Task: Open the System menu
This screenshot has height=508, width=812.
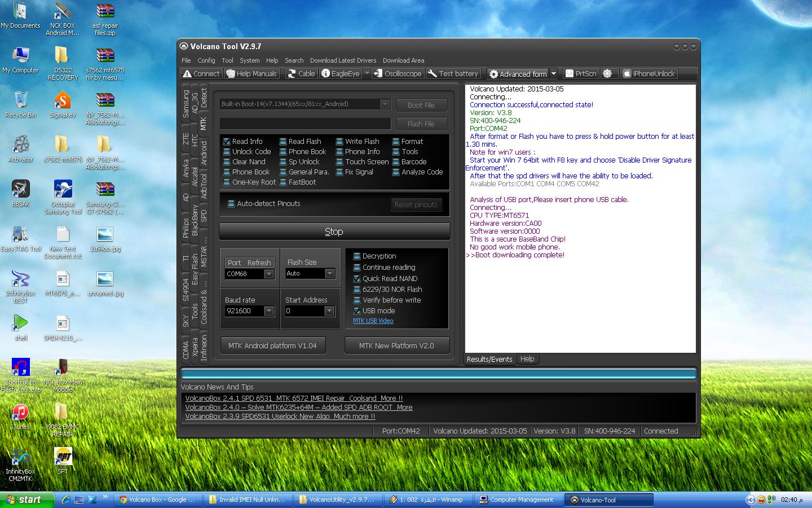Action: coord(250,60)
